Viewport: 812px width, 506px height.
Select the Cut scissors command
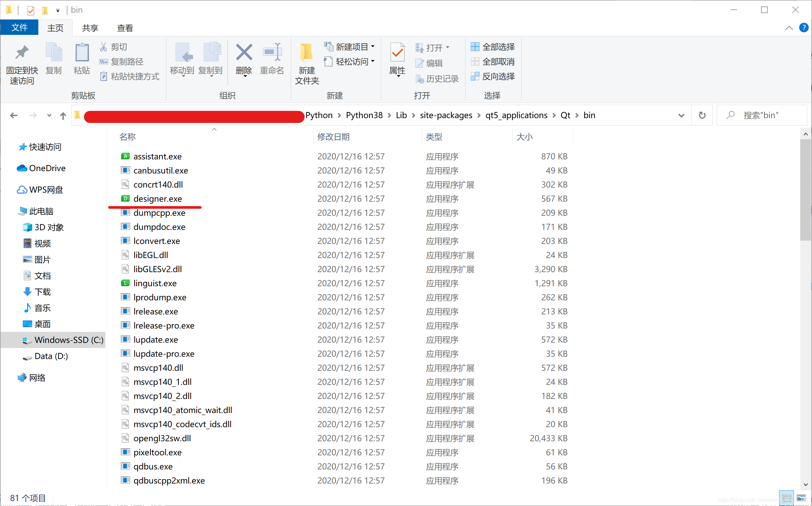pos(113,47)
